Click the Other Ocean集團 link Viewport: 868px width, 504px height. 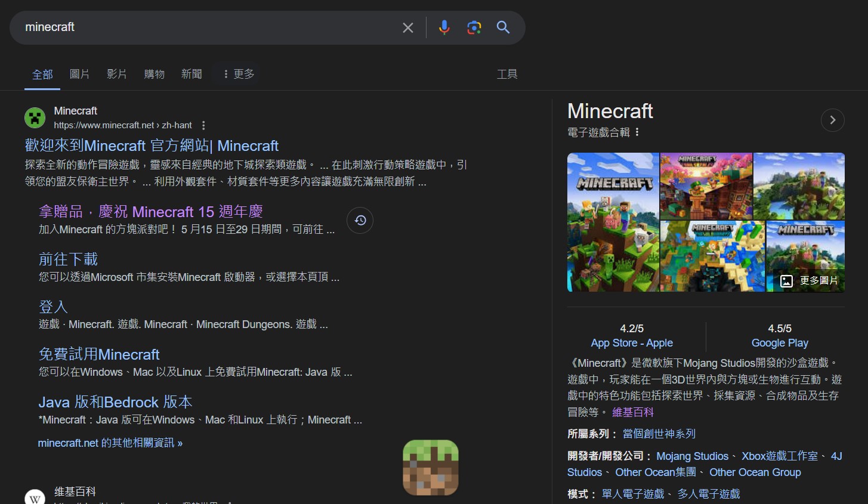point(656,472)
